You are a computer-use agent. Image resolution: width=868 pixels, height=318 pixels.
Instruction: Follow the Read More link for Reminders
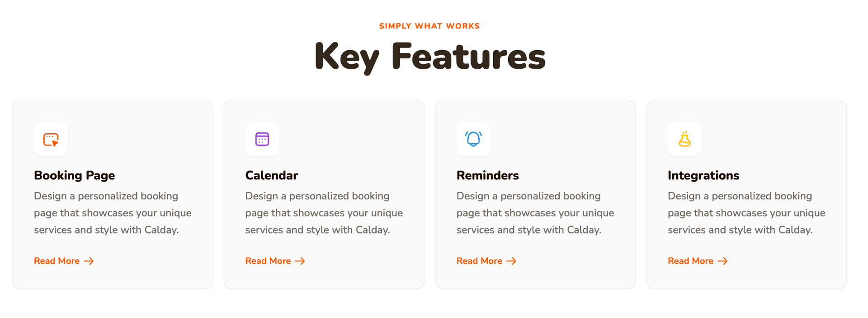[x=479, y=261]
